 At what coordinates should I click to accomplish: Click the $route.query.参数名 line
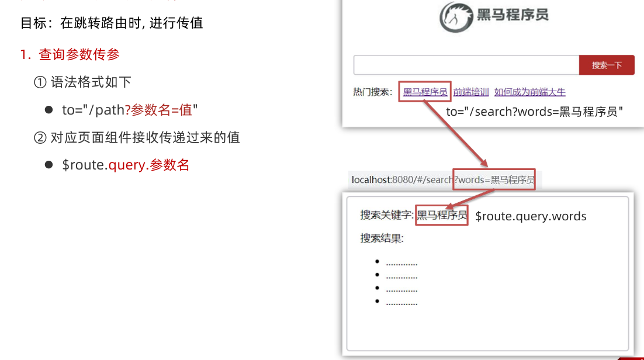[126, 165]
